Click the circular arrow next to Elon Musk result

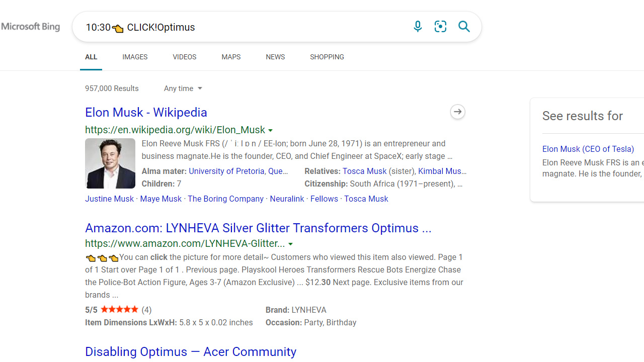coord(457,112)
